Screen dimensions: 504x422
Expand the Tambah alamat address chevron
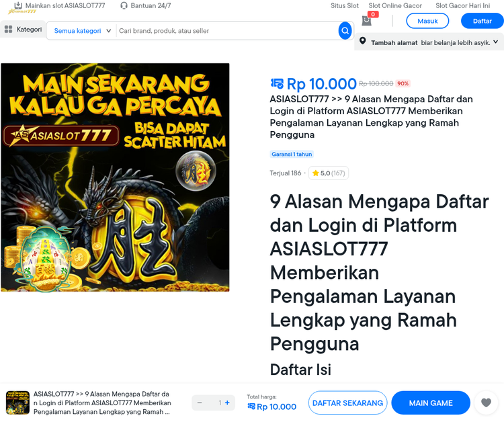(x=496, y=42)
